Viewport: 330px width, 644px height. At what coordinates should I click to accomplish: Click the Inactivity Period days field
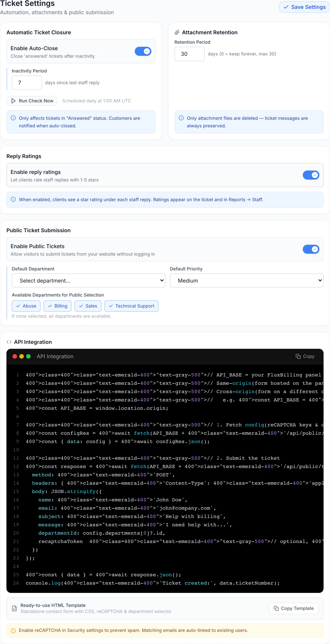point(27,83)
